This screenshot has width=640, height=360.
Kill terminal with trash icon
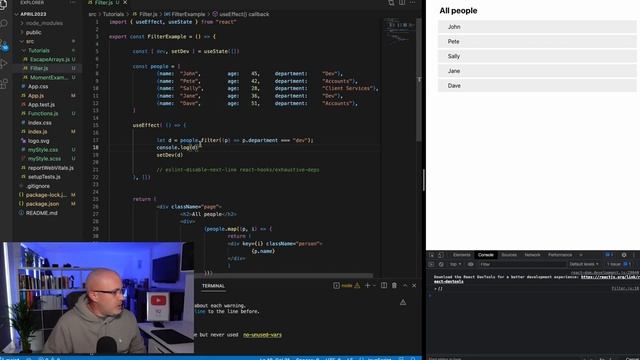(394, 286)
